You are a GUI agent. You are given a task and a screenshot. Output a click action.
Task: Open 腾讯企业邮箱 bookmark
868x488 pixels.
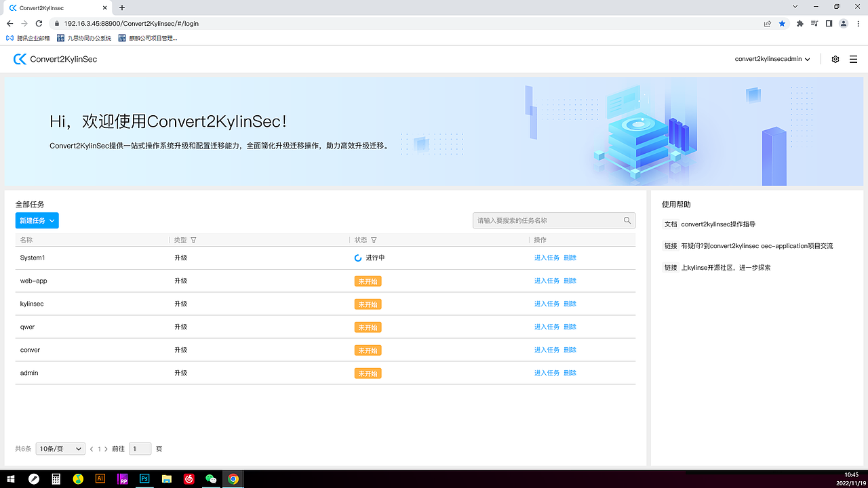28,38
